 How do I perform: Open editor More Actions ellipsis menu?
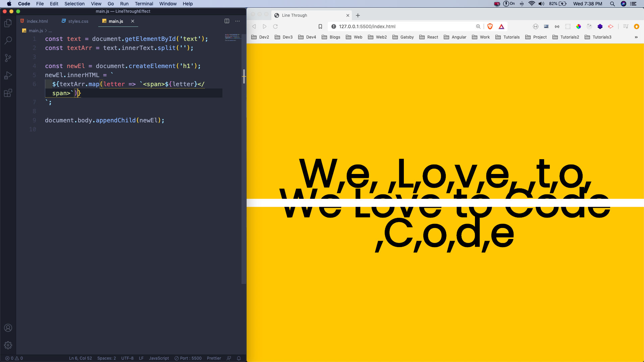pos(237,21)
